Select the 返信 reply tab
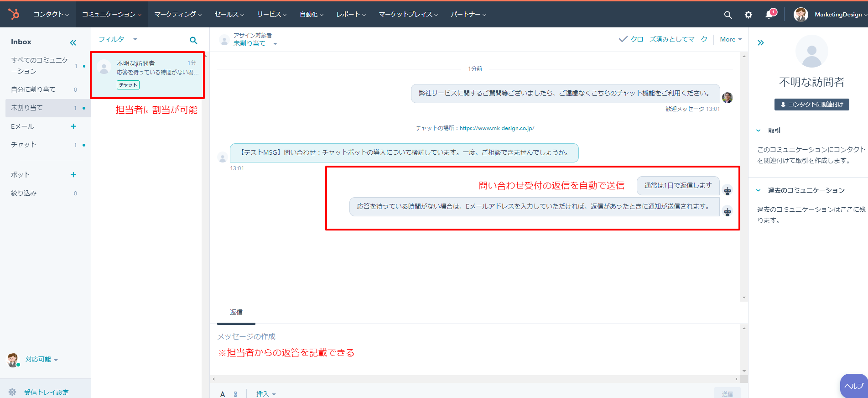 pos(236,312)
